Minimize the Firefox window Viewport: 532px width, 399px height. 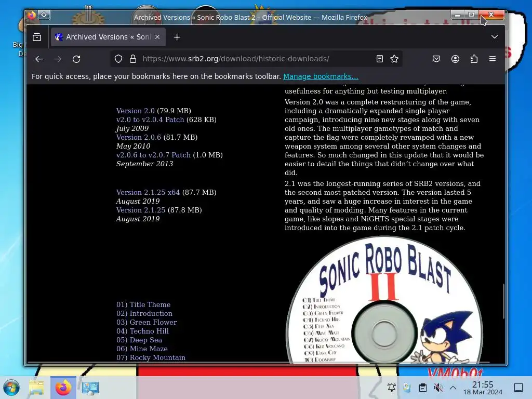pyautogui.click(x=457, y=15)
